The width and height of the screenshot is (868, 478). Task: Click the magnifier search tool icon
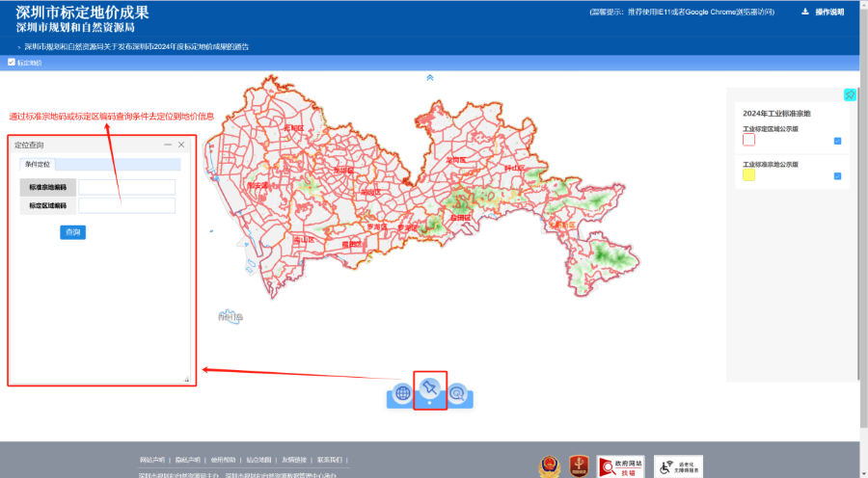click(x=457, y=393)
